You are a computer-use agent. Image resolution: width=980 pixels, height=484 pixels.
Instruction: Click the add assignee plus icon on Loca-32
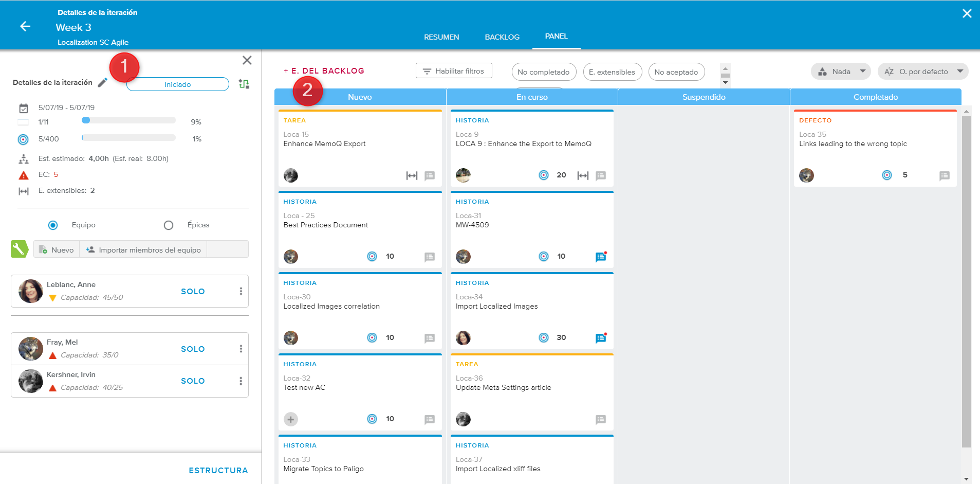291,419
